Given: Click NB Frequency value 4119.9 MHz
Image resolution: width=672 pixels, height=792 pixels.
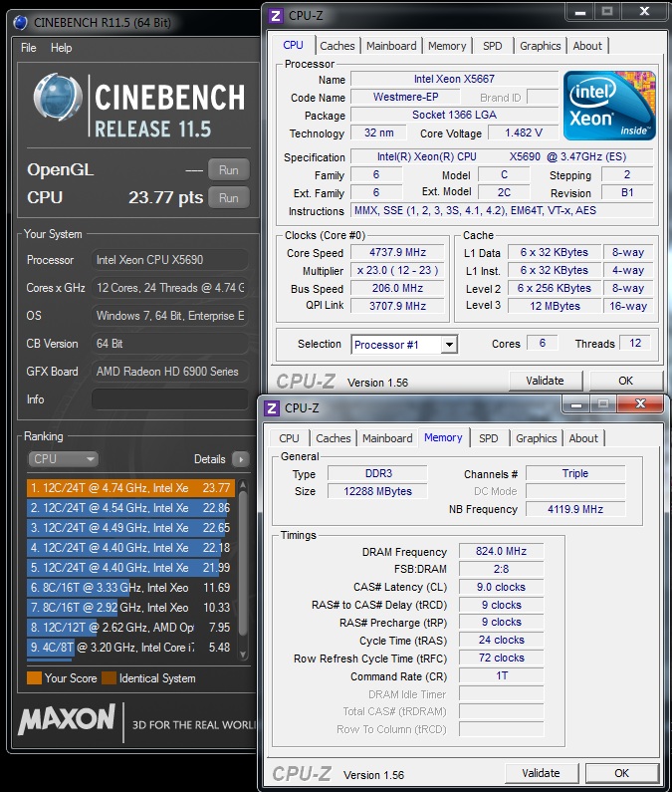Looking at the screenshot, I should click(x=575, y=509).
